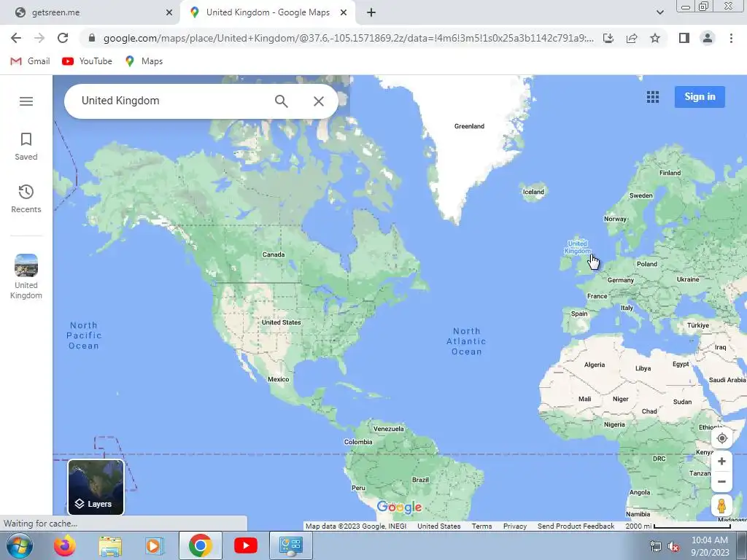Clear the United Kingdom search text
Screen dimensions: 747x560
point(319,101)
